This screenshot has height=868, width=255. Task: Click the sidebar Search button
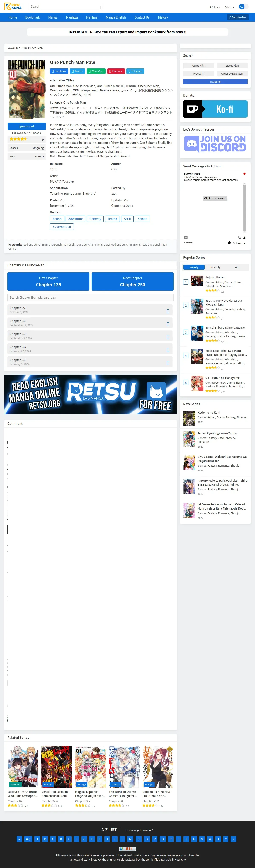coord(215,82)
